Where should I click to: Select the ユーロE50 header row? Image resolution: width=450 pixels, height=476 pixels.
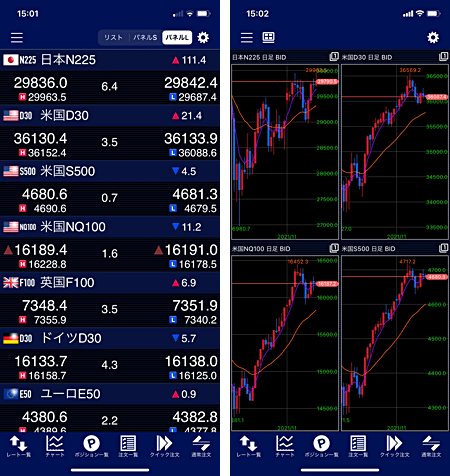[110, 394]
